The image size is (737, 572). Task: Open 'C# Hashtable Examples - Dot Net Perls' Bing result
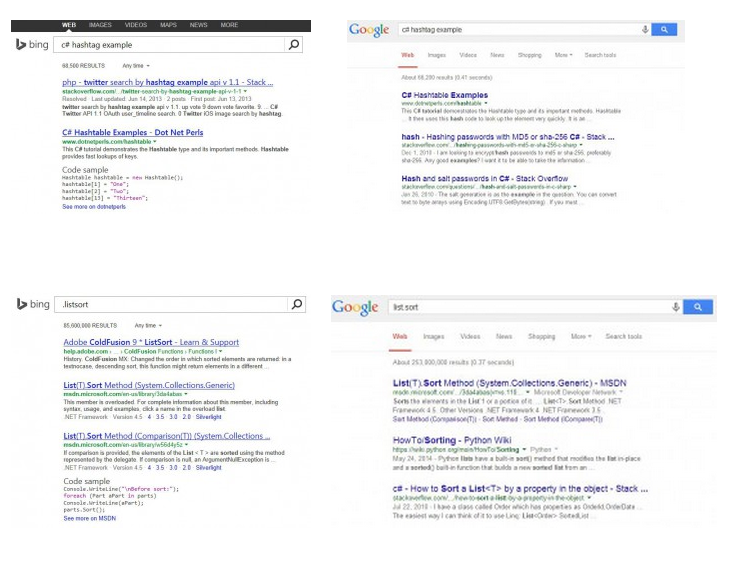point(133,133)
